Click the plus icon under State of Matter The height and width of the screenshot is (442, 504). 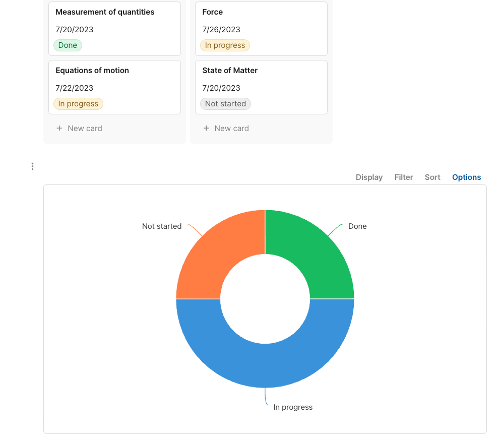206,128
